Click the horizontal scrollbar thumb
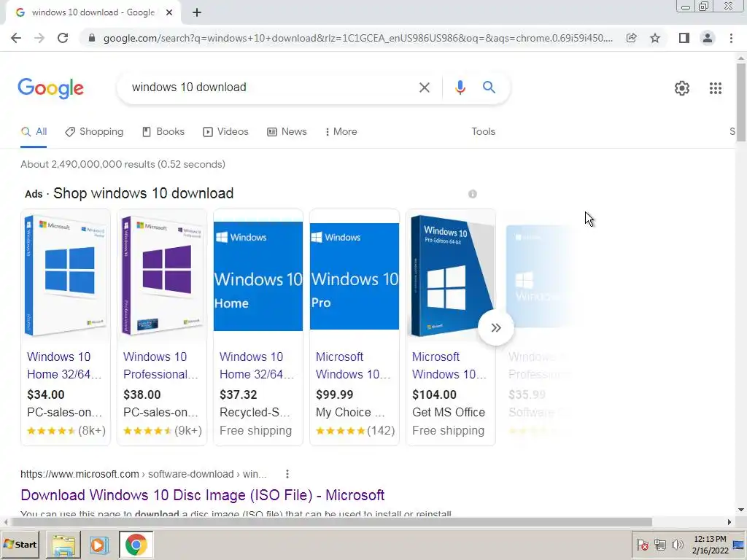 point(330,522)
